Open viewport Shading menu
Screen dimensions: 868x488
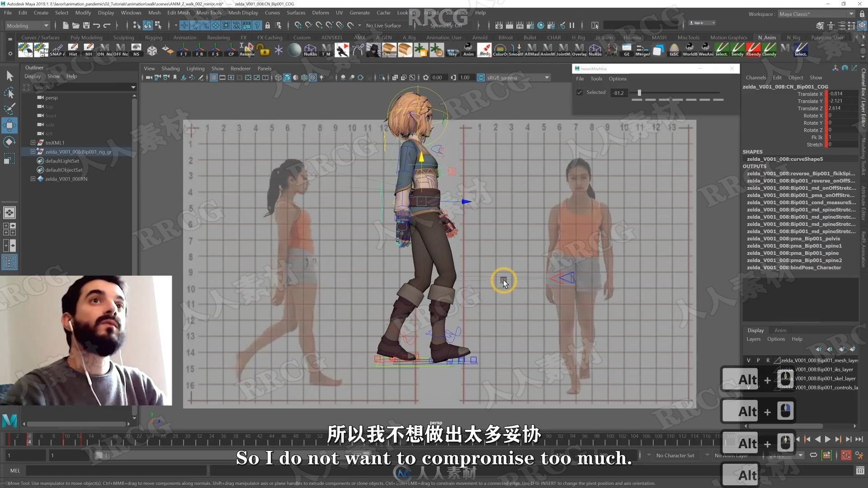[x=170, y=69]
